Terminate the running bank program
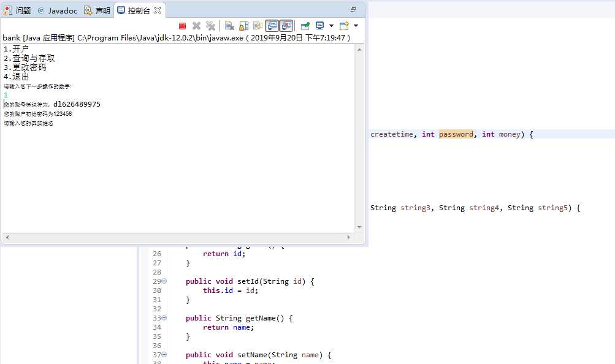 182,26
